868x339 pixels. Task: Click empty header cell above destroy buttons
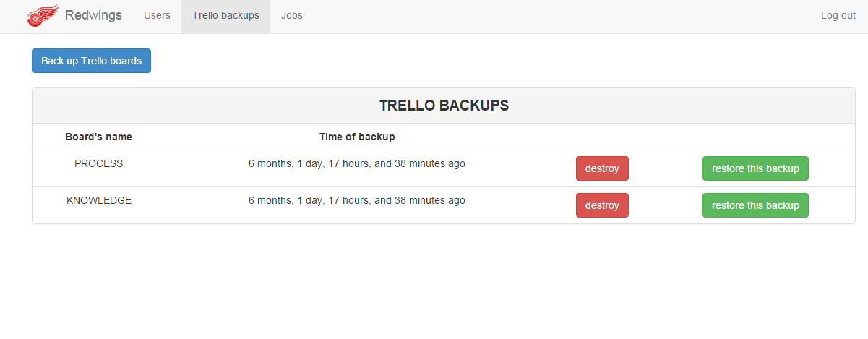pos(602,137)
